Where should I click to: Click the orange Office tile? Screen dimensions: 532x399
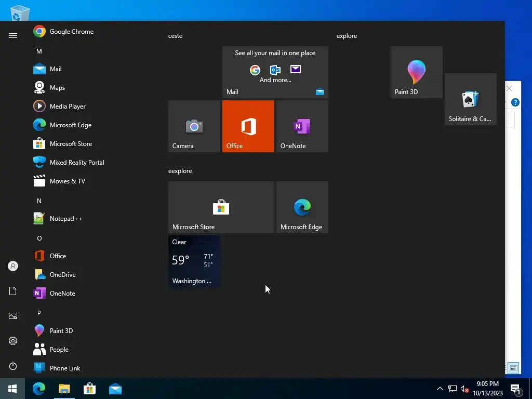point(248,126)
